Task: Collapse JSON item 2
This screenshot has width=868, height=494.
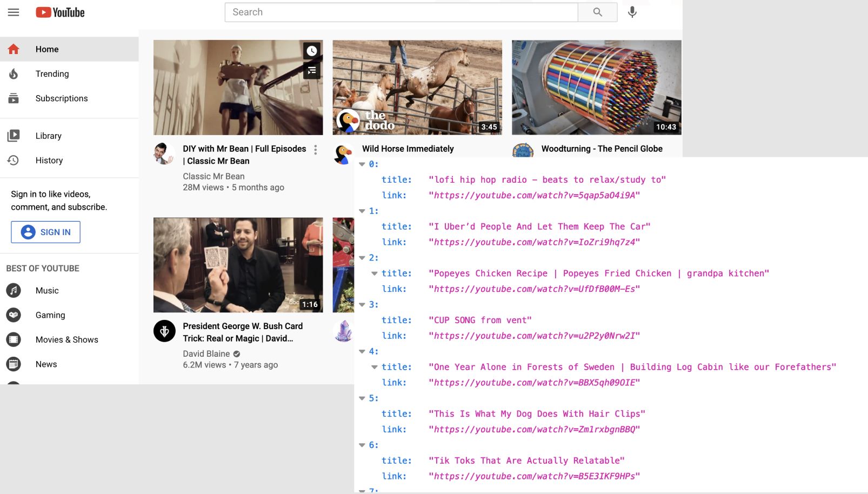Action: coord(362,258)
